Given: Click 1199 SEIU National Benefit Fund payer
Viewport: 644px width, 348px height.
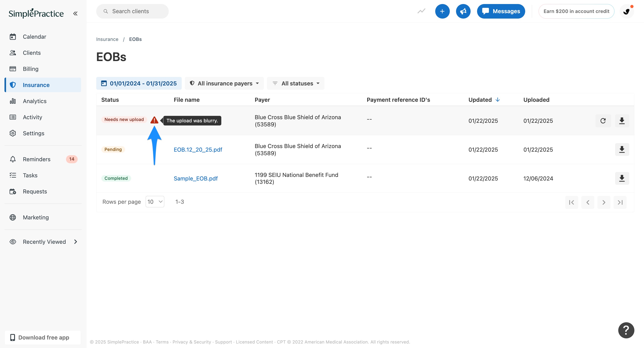Looking at the screenshot, I should tap(296, 178).
